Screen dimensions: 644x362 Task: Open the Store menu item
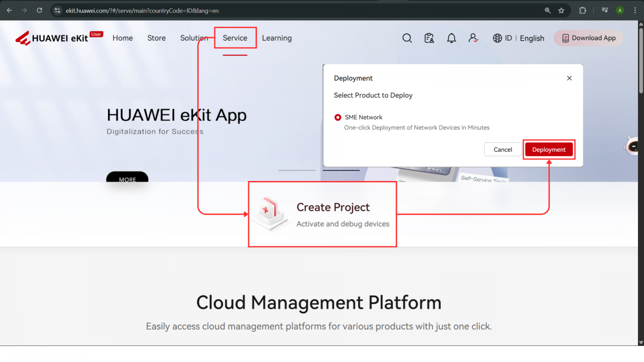tap(156, 38)
